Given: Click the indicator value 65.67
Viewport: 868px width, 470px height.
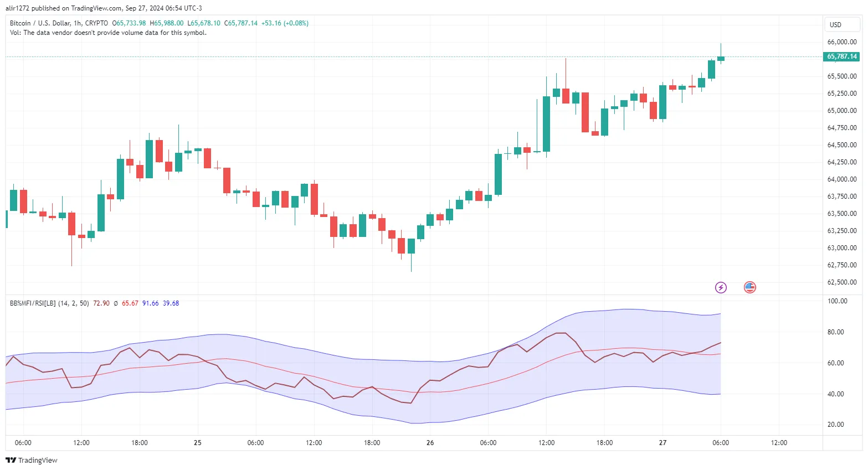Looking at the screenshot, I should (130, 303).
